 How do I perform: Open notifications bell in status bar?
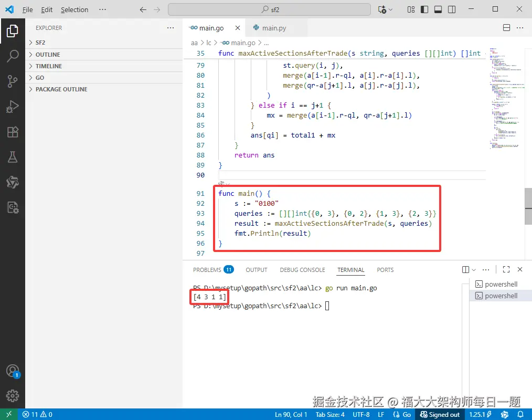click(520, 414)
